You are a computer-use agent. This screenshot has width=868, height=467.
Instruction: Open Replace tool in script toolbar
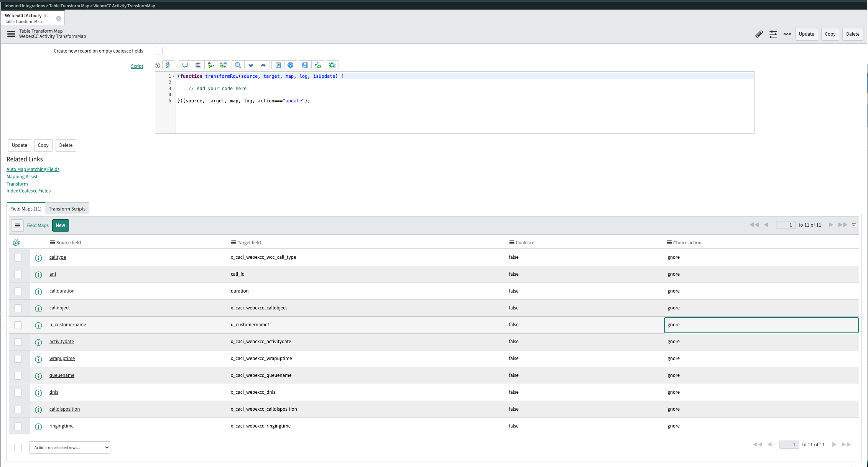click(211, 65)
